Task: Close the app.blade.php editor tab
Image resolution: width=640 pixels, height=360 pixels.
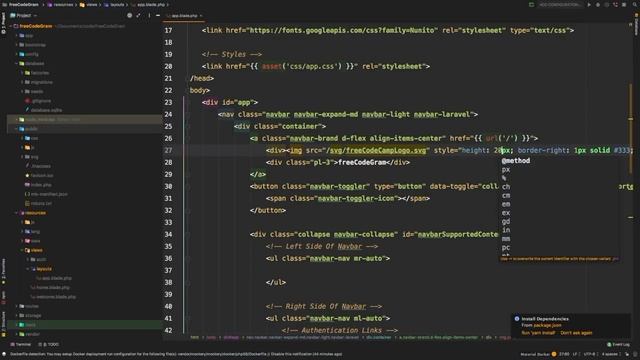Action: pos(201,16)
